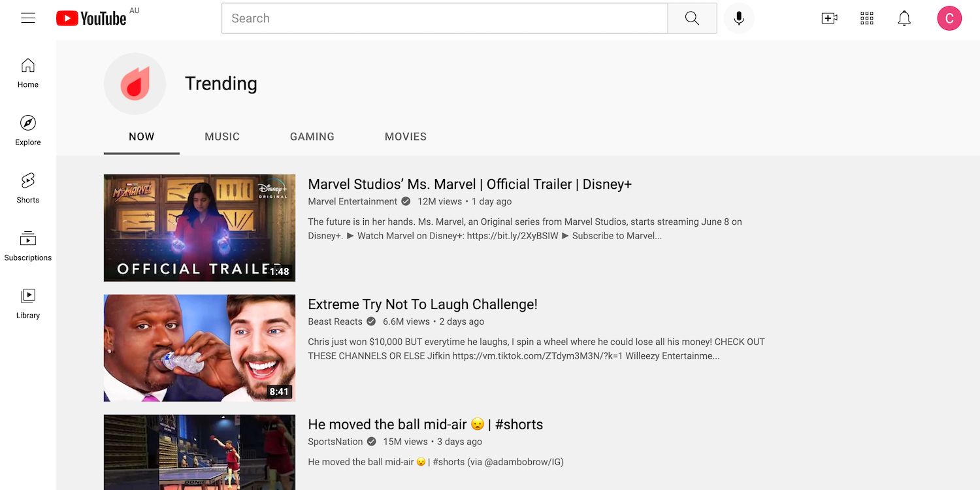The width and height of the screenshot is (980, 490).
Task: Open account menu via avatar C
Action: [949, 18]
